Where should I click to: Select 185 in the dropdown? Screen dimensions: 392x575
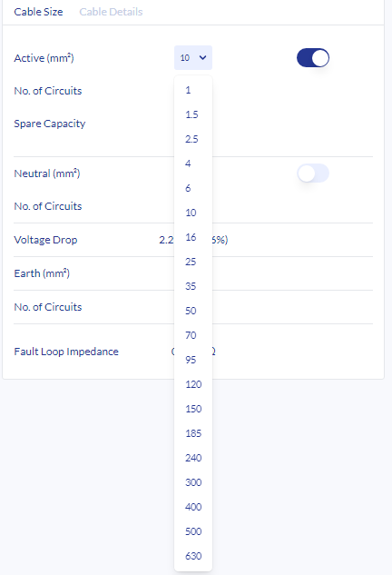pos(193,433)
